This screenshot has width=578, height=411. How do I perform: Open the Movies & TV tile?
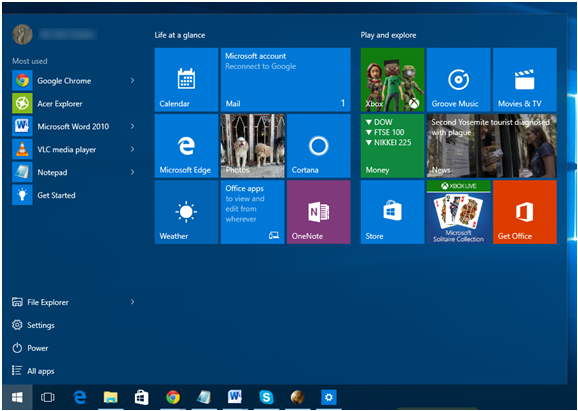(525, 80)
